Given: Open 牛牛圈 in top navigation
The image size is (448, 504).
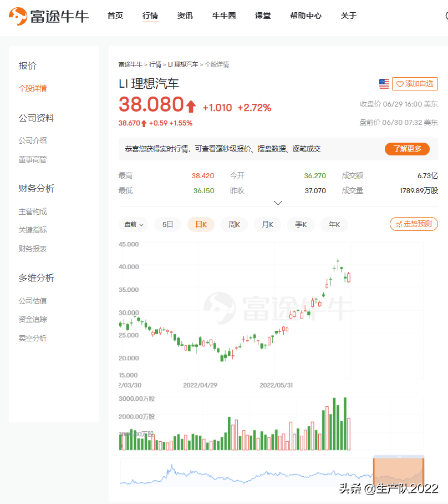Looking at the screenshot, I should click(224, 16).
